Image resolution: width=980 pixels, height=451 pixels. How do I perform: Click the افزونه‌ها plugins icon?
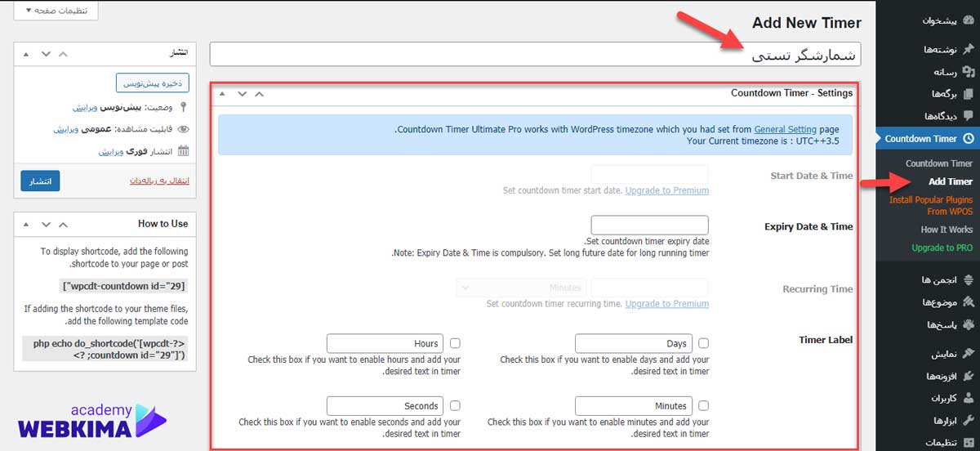point(969,377)
